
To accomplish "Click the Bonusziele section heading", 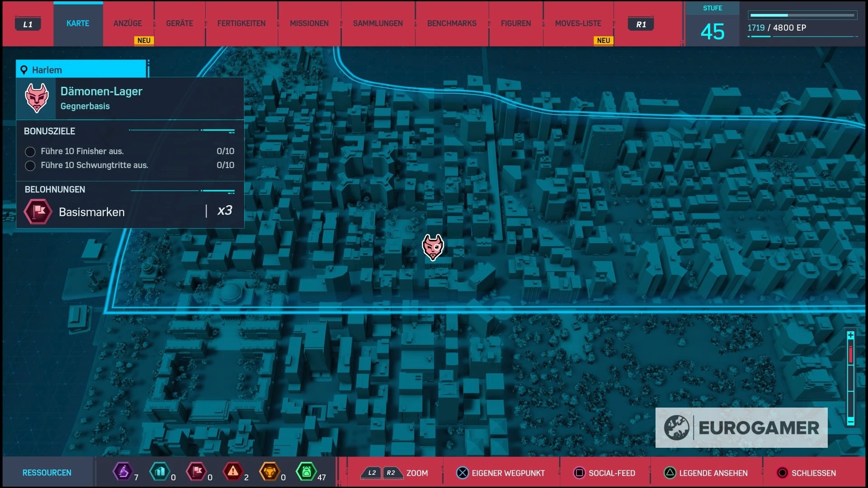I will pyautogui.click(x=50, y=131).
